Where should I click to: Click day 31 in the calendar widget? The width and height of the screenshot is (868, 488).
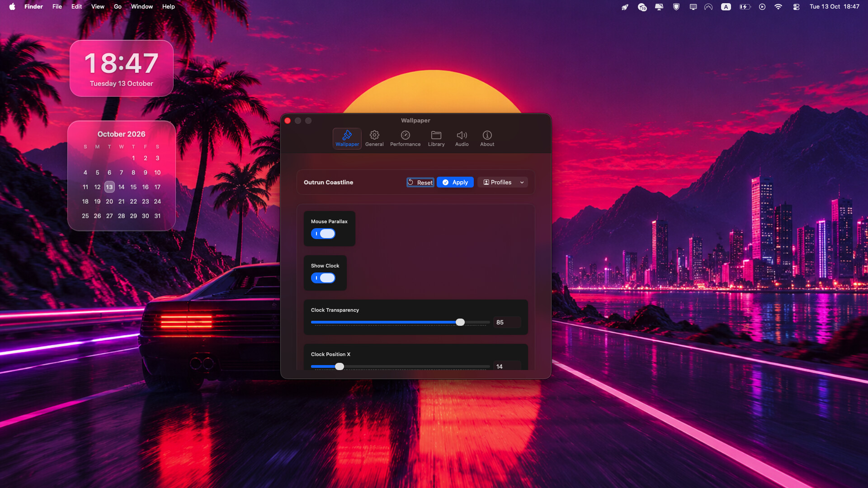point(157,216)
